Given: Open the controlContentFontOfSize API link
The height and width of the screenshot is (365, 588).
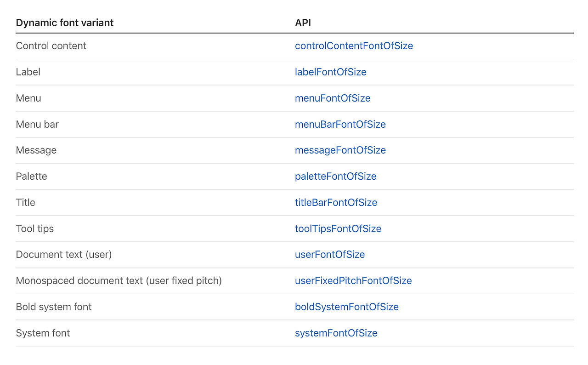Looking at the screenshot, I should click(x=354, y=46).
